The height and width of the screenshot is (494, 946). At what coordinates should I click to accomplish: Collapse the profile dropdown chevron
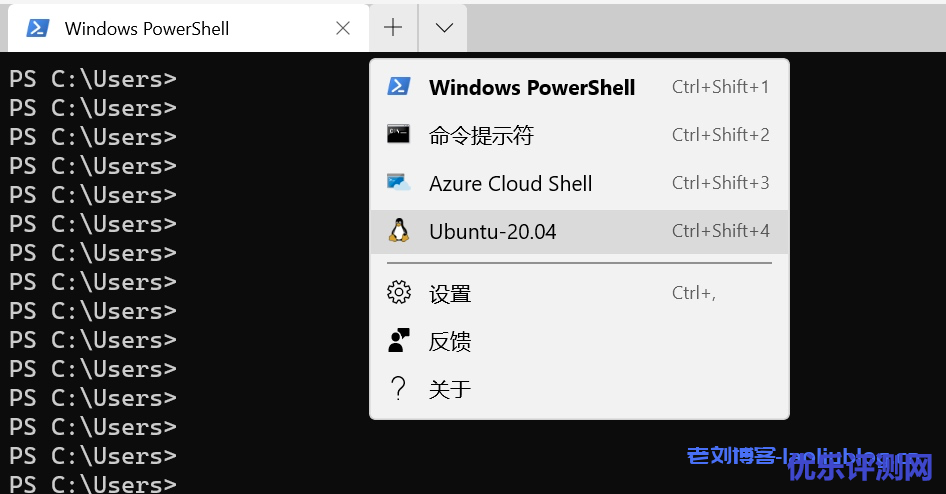point(444,28)
